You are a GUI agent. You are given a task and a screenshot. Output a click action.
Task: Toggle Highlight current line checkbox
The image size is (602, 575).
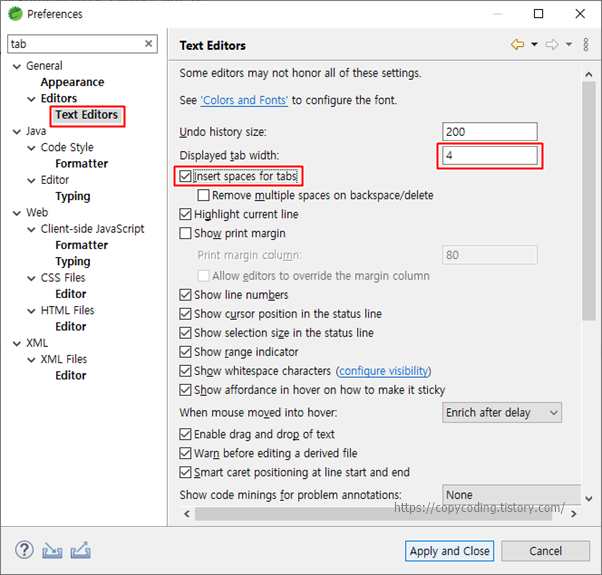(x=185, y=214)
